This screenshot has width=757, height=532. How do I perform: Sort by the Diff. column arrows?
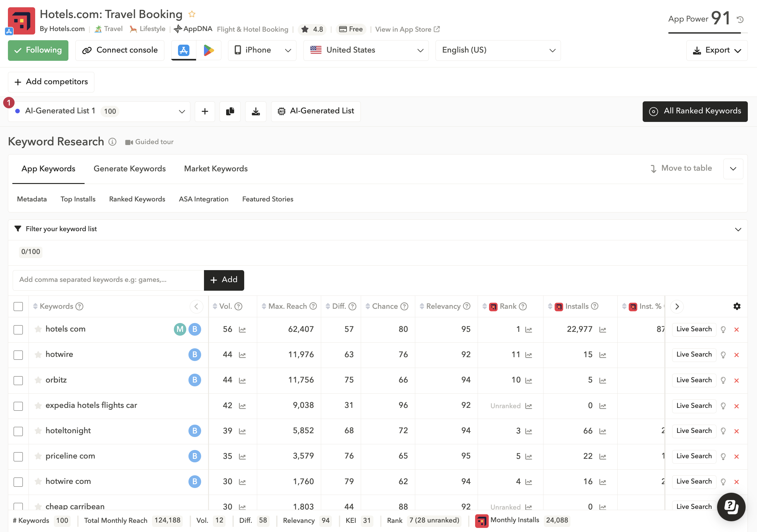tap(328, 306)
